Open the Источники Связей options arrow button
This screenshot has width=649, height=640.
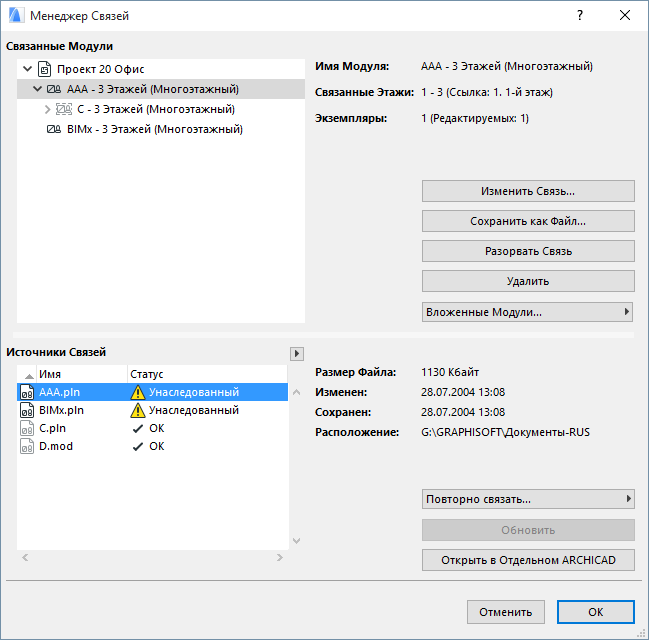click(x=297, y=354)
